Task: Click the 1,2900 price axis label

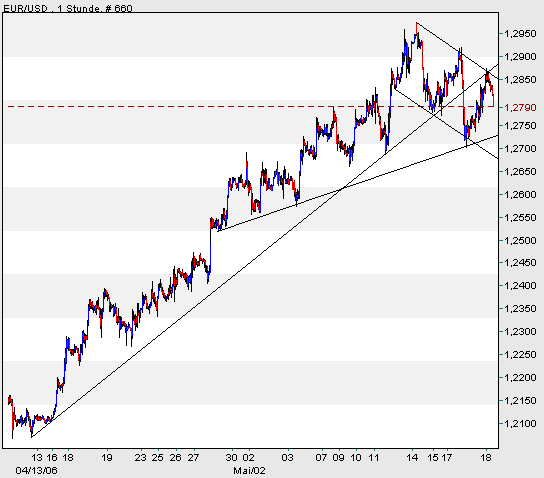Action: click(520, 57)
